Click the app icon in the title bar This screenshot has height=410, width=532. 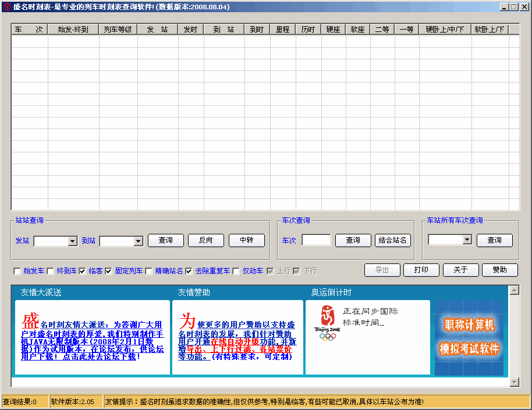click(x=6, y=6)
